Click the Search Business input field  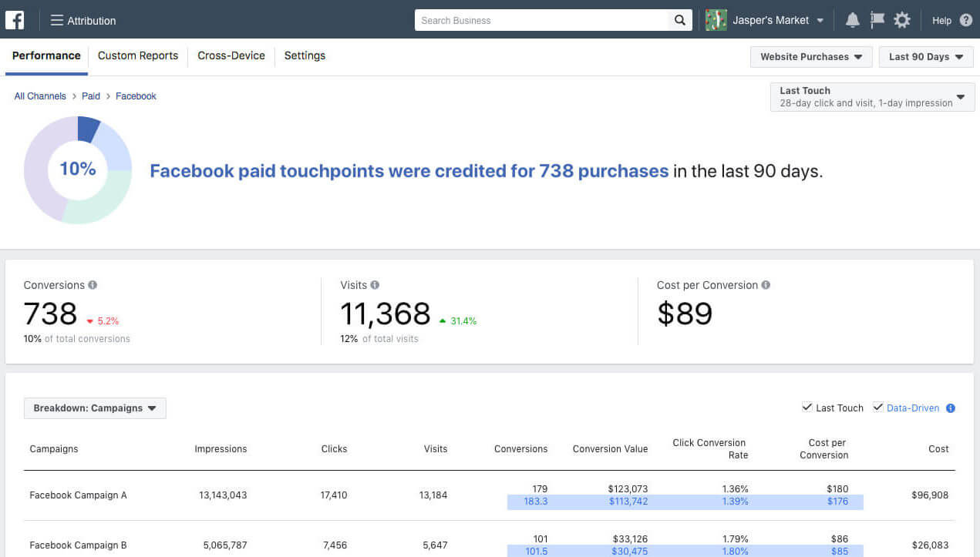point(542,21)
